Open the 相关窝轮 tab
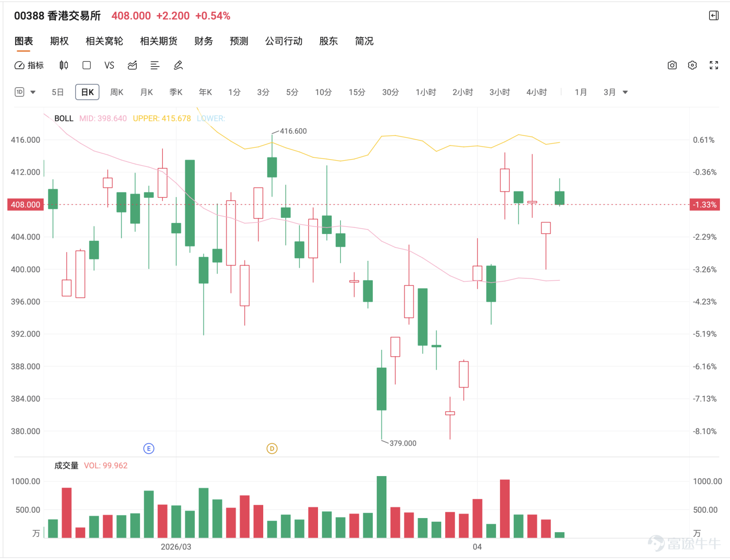Image resolution: width=730 pixels, height=560 pixels. coord(104,41)
